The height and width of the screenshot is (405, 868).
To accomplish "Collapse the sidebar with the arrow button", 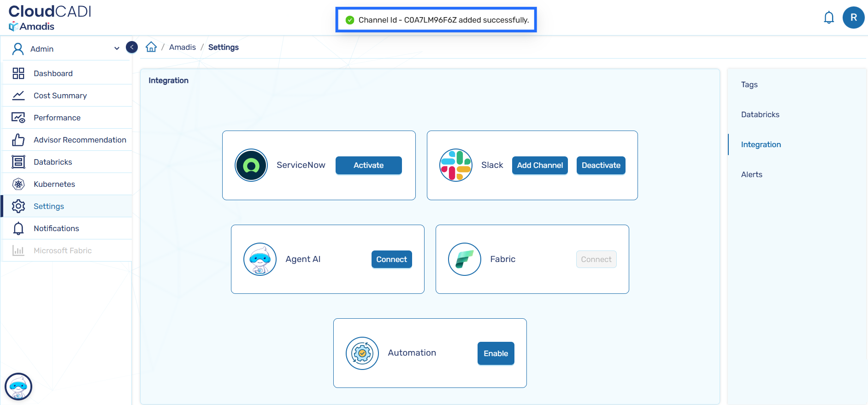I will (x=132, y=47).
